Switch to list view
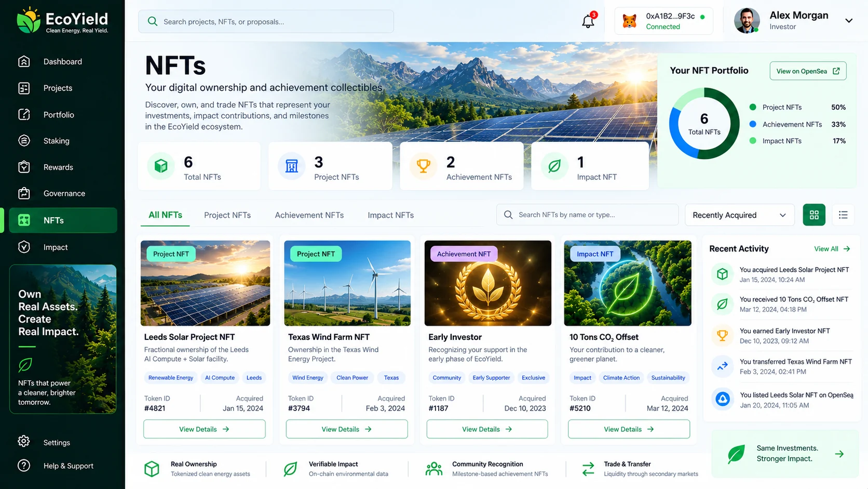Viewport: 868px width, 489px height. [843, 215]
